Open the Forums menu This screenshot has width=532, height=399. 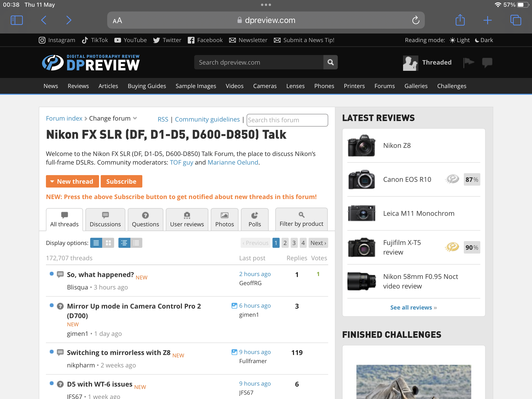[x=384, y=86]
